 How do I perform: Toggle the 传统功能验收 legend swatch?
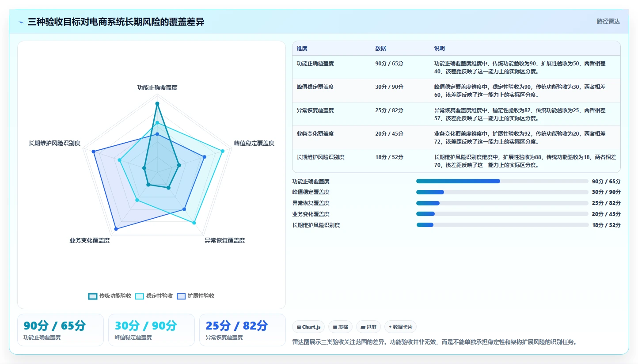click(x=92, y=296)
